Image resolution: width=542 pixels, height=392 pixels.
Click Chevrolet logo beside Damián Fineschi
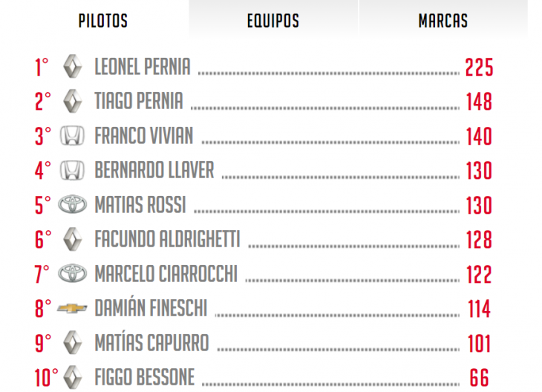[x=72, y=307]
